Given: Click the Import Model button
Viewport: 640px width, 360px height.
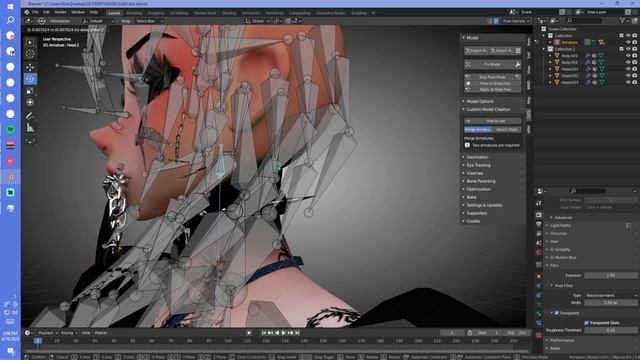Looking at the screenshot, I should pyautogui.click(x=476, y=51).
